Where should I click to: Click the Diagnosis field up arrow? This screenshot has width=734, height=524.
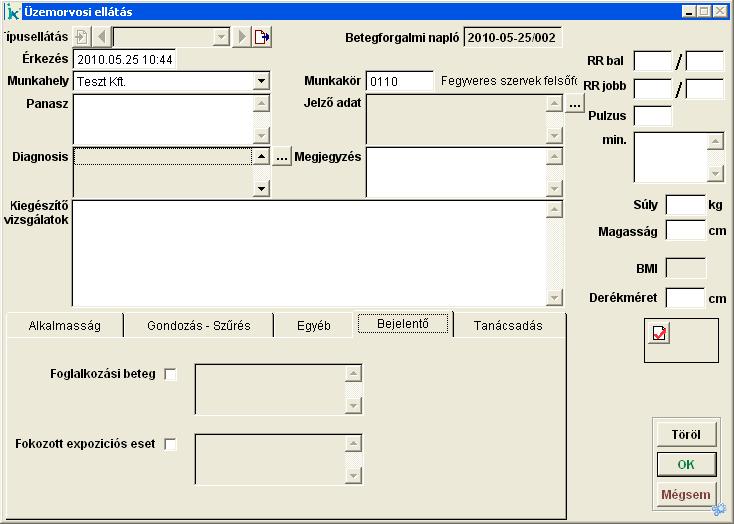261,157
